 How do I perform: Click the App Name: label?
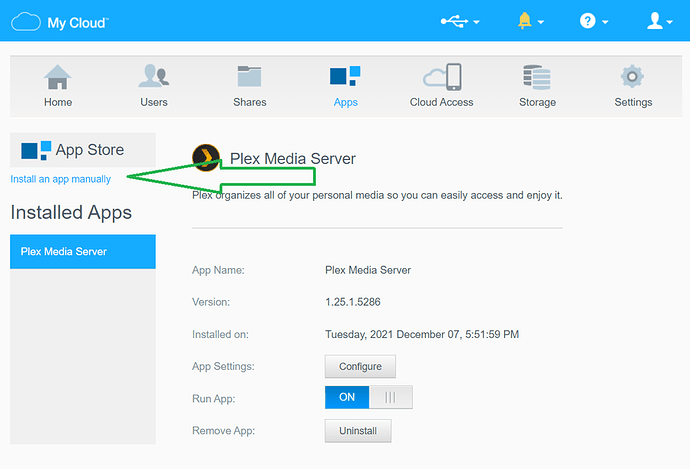pos(218,270)
